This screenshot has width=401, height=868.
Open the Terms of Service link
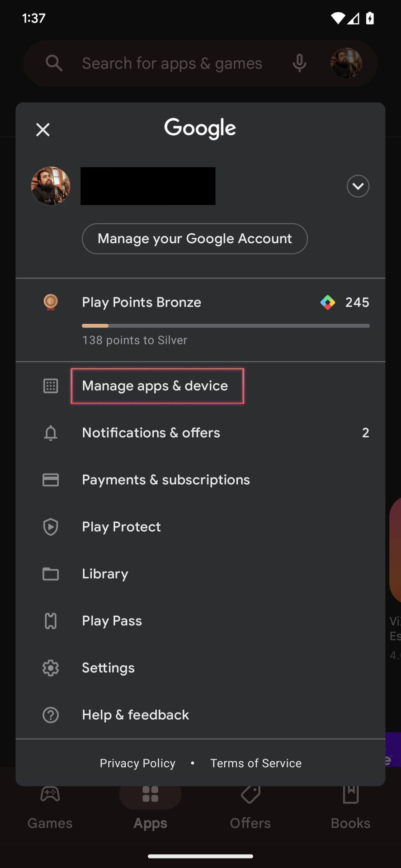[256, 763]
